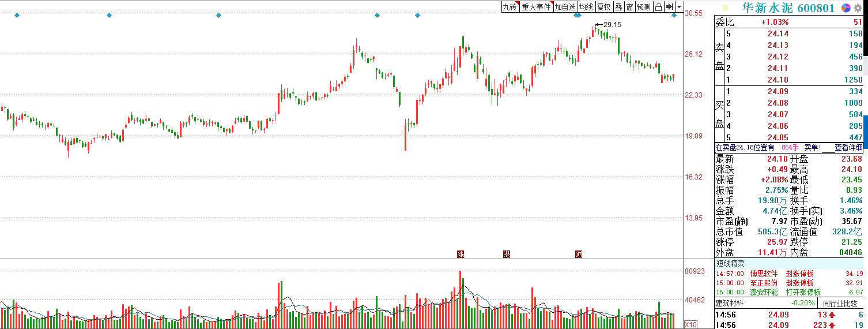
Task: Open the 查看详细 details link
Action: (848, 148)
